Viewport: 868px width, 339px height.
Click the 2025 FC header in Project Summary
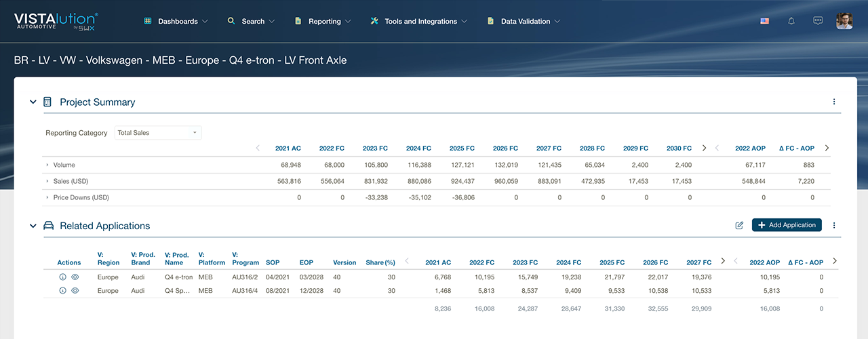coord(462,148)
